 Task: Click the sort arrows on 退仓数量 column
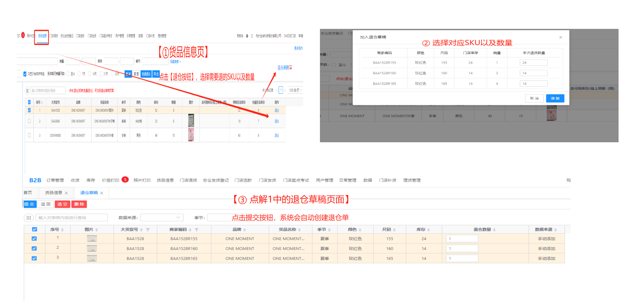pos(494,230)
